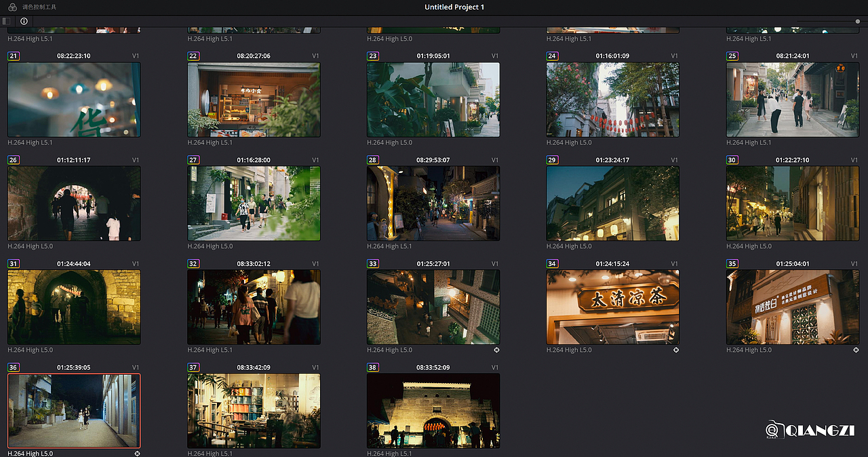868x457 pixels.
Task: Select clip 29 dusk building thumbnail
Action: [613, 203]
